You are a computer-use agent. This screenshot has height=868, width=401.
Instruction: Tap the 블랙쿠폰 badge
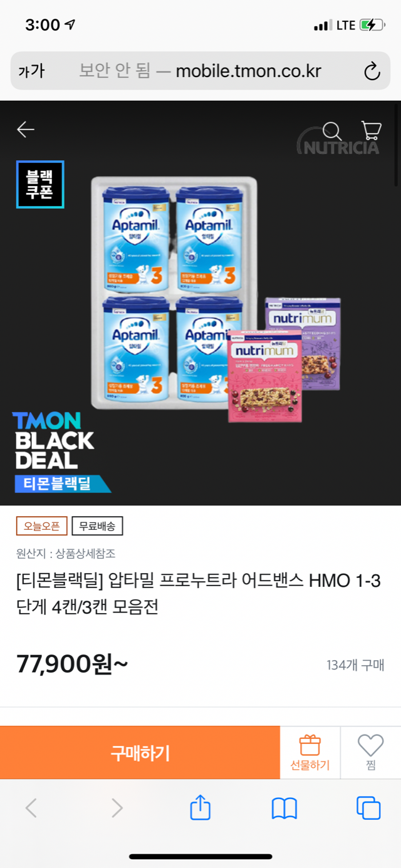(40, 184)
